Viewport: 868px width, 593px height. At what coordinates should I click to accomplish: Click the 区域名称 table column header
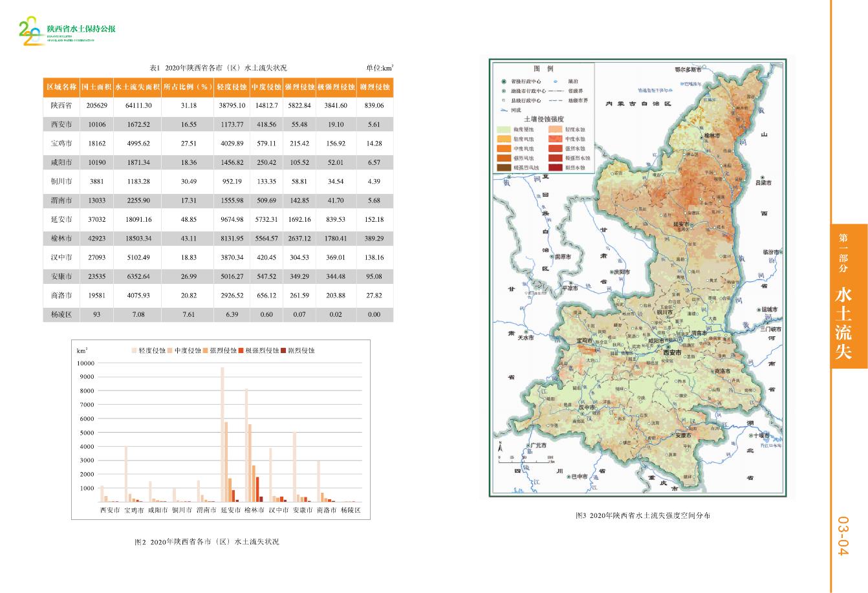point(61,87)
